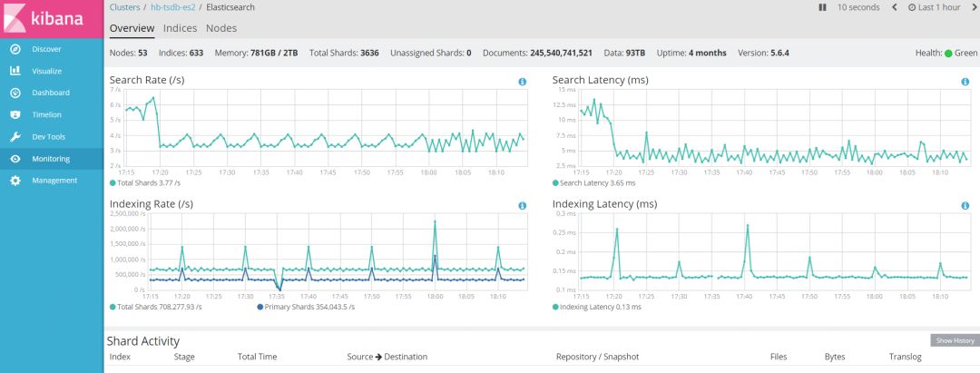This screenshot has width=980, height=373.
Task: Toggle the Total Shards legend under Indexing Rate
Action: (156, 307)
